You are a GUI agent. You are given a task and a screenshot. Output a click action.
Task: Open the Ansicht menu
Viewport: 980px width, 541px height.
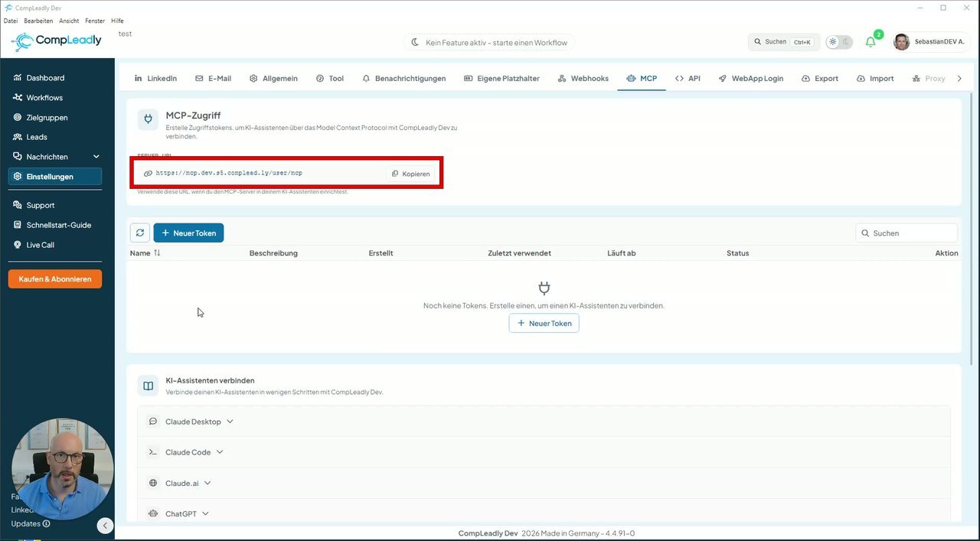pyautogui.click(x=69, y=21)
